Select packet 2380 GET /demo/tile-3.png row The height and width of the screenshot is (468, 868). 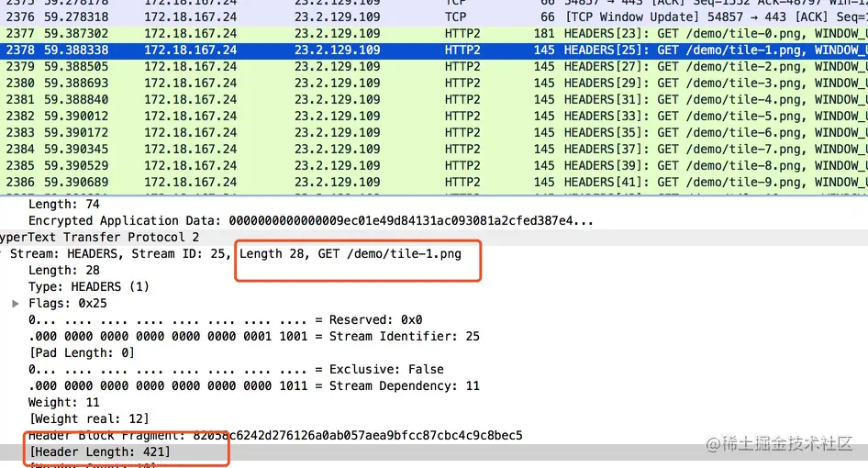click(434, 84)
